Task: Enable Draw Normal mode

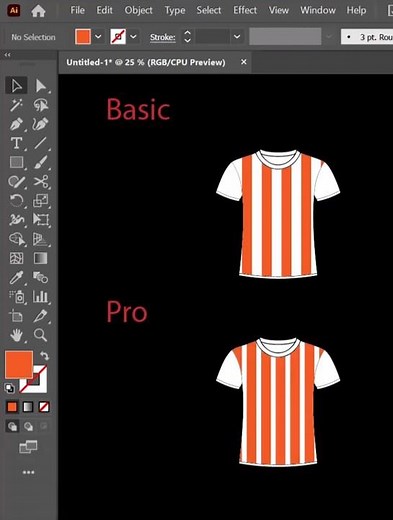Action: point(12,426)
